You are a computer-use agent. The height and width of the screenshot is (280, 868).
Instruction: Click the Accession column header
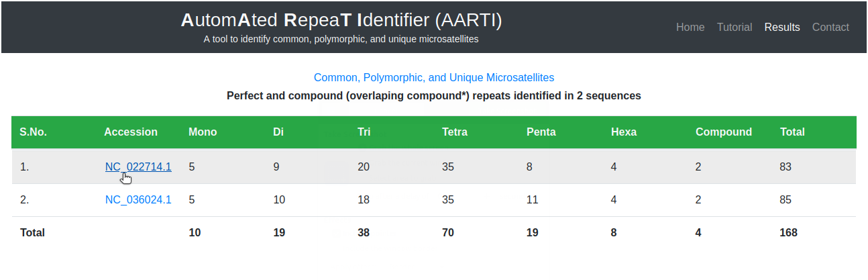pyautogui.click(x=131, y=132)
